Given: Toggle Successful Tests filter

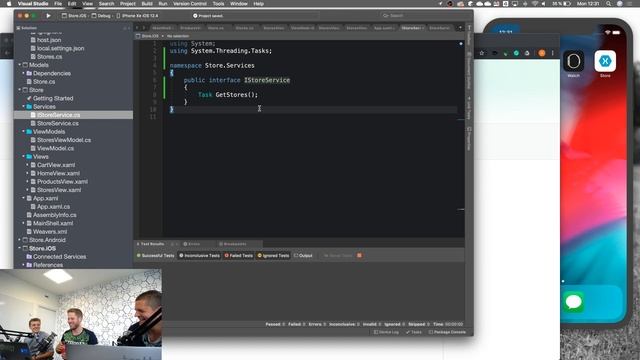Looking at the screenshot, I should [156, 256].
